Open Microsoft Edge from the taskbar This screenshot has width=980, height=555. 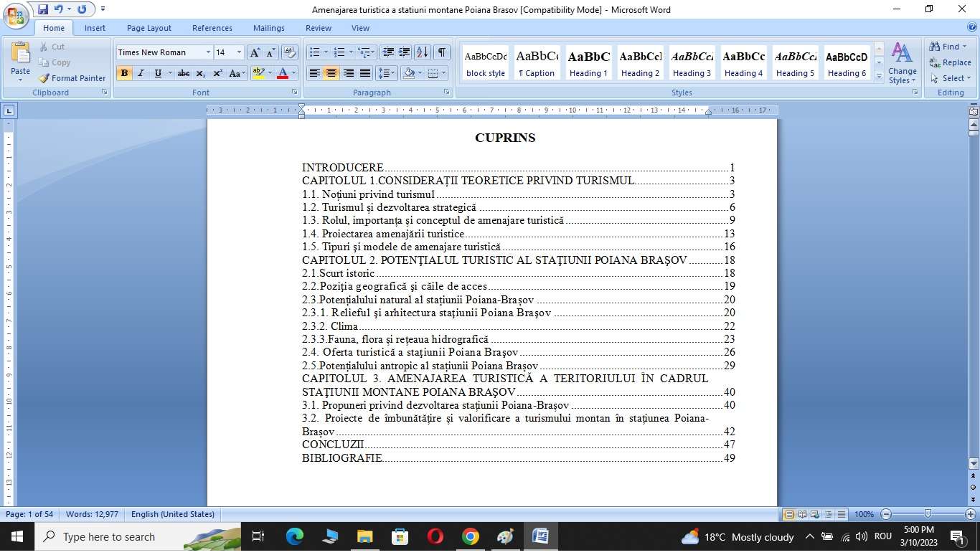coord(295,536)
